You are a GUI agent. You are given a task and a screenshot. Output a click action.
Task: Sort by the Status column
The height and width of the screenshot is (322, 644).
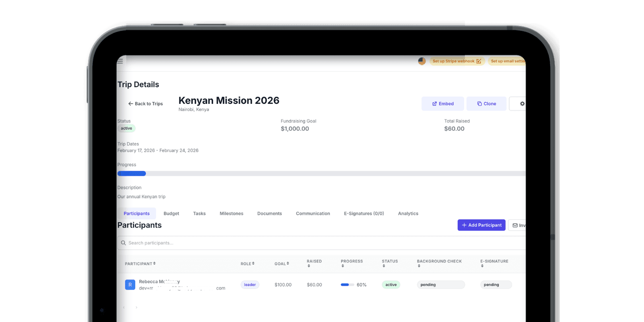(x=390, y=263)
